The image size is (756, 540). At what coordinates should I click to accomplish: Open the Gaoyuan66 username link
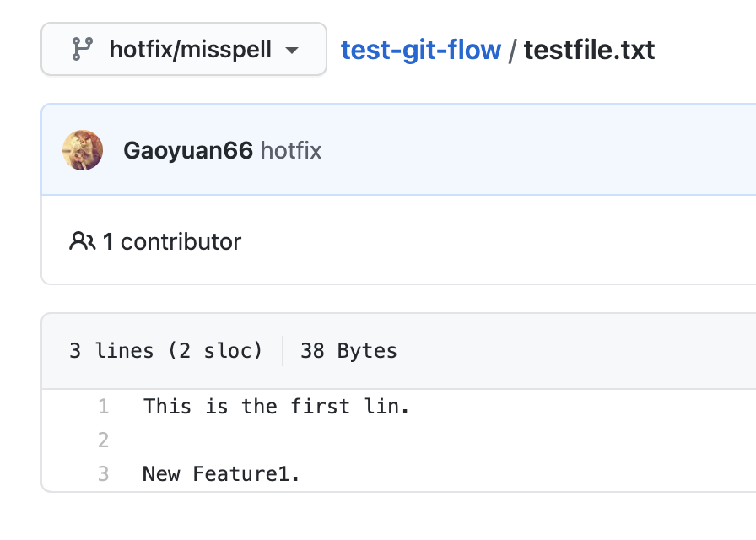(x=187, y=151)
